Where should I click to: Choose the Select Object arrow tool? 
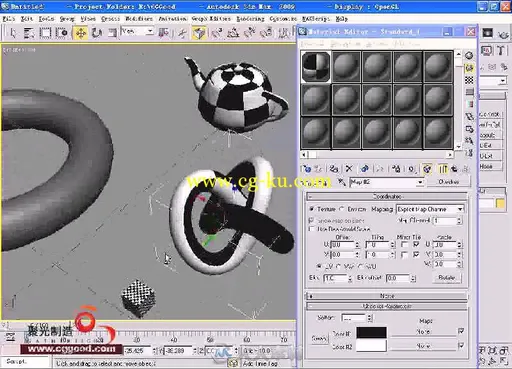(13, 33)
